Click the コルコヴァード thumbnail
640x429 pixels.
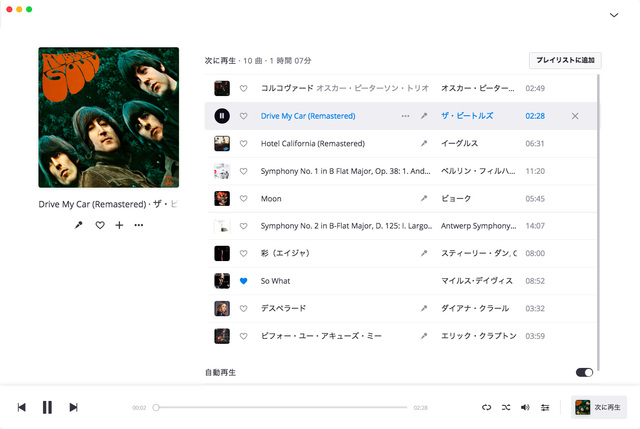pyautogui.click(x=222, y=88)
